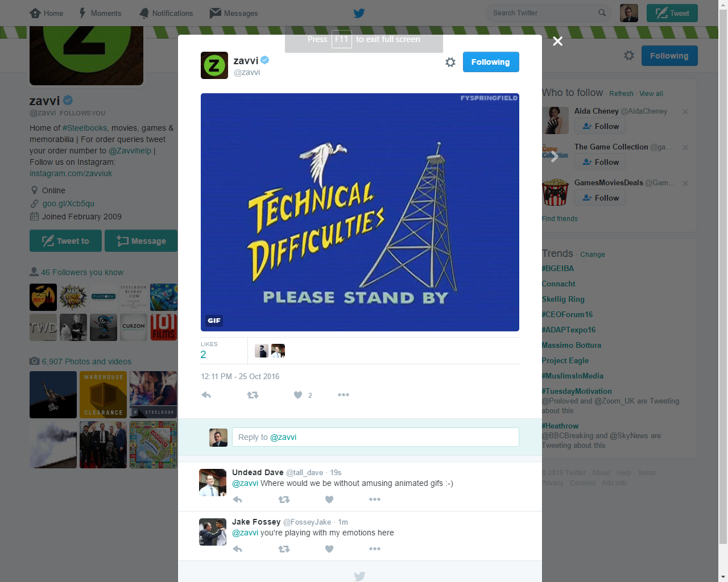This screenshot has height=582, width=728.
Task: Like Undead Dave's reply
Action: (329, 500)
